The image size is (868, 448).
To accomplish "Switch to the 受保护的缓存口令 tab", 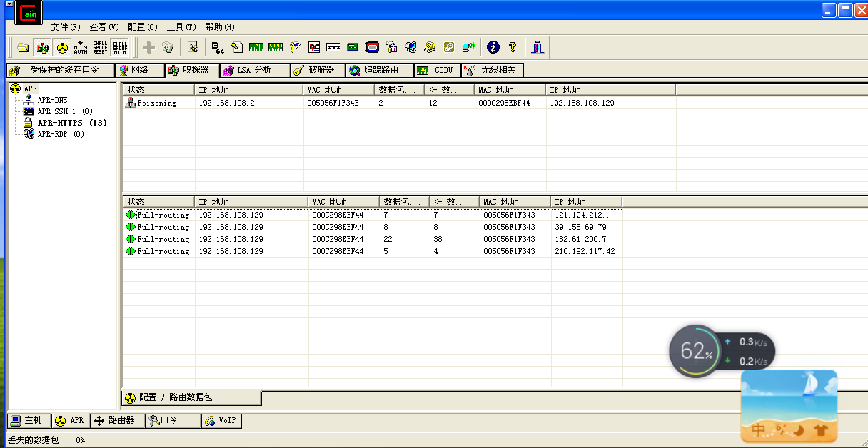I will [x=61, y=70].
